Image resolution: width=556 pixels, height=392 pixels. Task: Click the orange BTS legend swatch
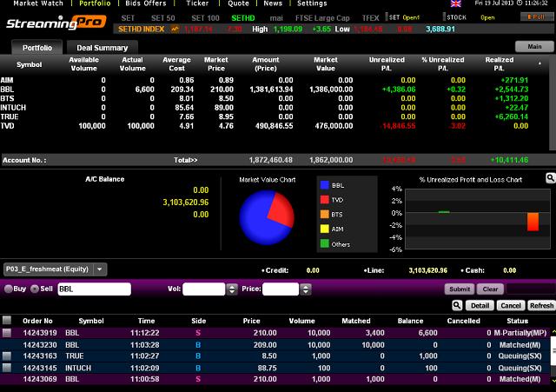324,215
